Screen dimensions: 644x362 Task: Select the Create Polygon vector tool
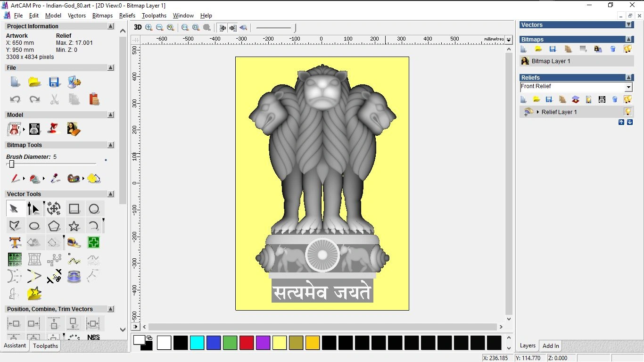[54, 226]
